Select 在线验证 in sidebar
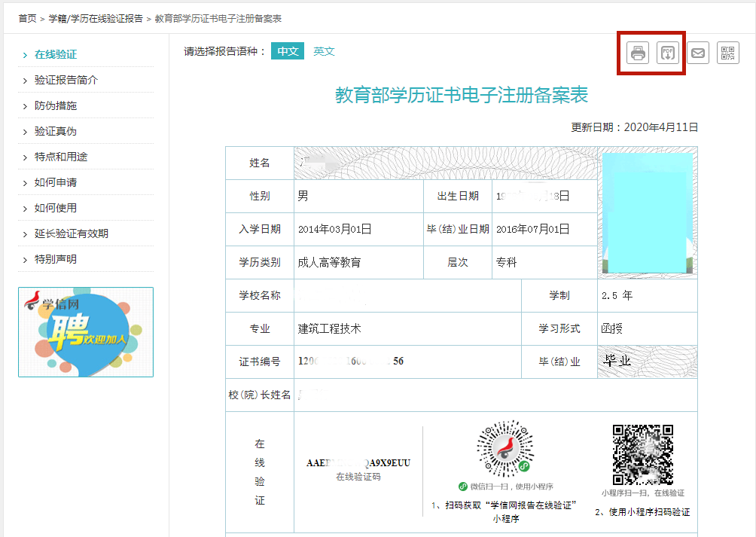 (56, 54)
